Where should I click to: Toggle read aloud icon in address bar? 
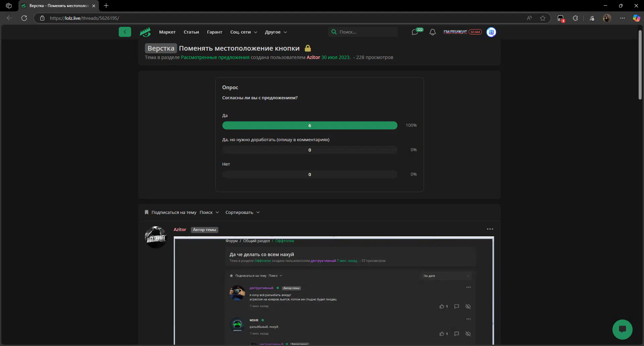[529, 18]
